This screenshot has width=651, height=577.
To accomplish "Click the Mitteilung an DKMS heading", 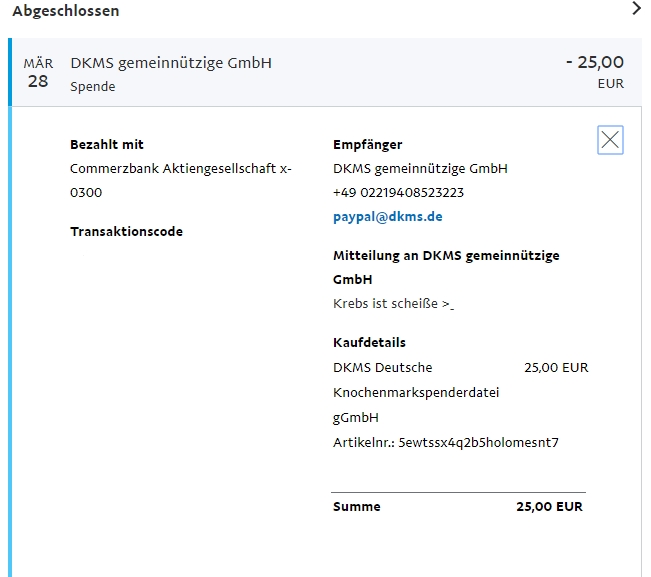I will click(446, 267).
